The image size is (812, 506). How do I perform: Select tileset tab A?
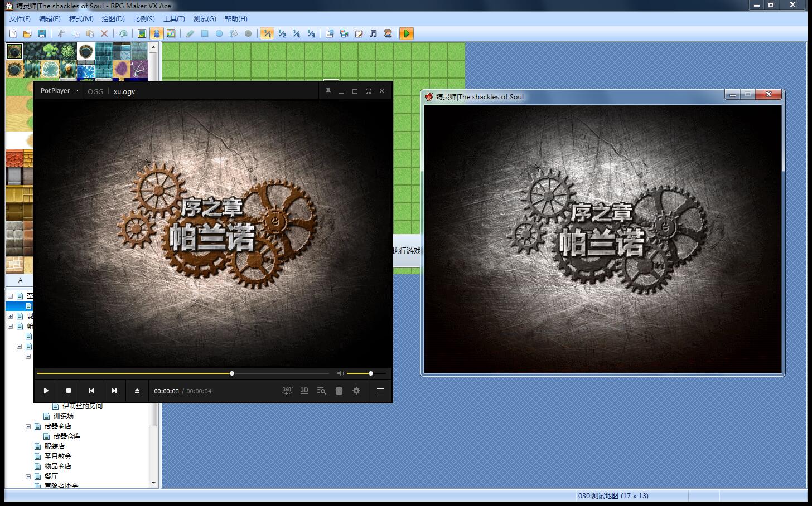[x=21, y=280]
